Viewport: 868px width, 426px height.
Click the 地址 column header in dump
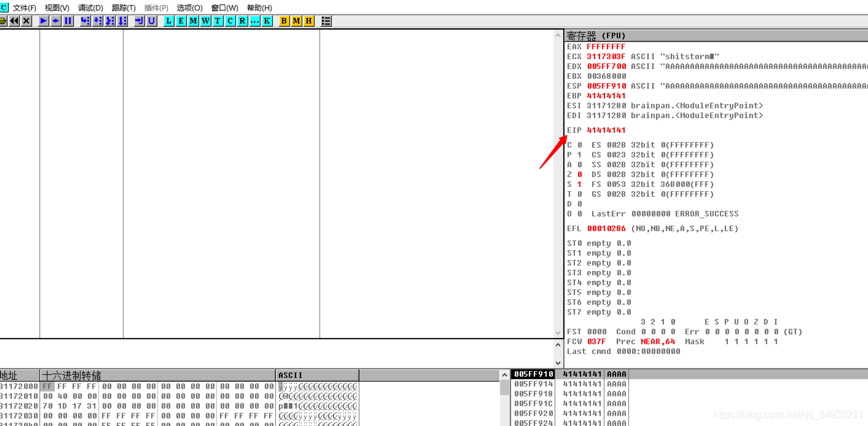click(x=20, y=375)
